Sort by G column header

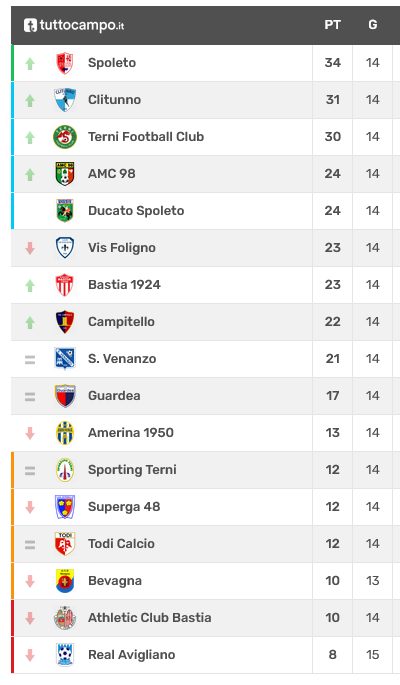click(x=372, y=25)
